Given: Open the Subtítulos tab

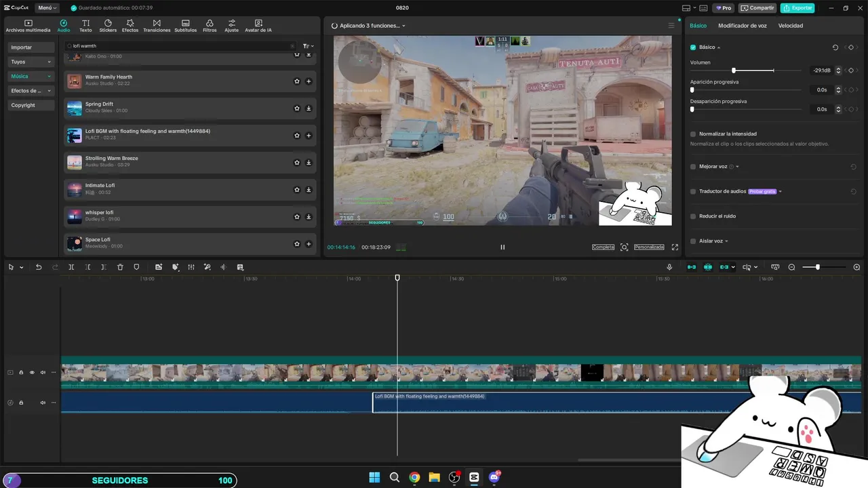Looking at the screenshot, I should tap(185, 26).
